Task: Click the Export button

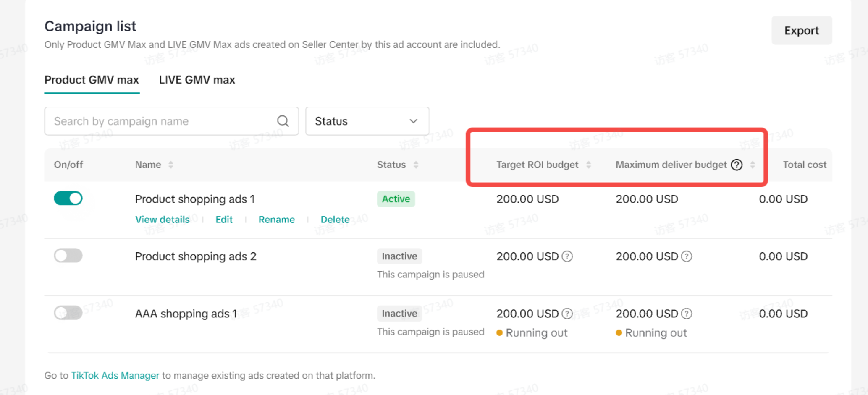Action: (x=801, y=30)
